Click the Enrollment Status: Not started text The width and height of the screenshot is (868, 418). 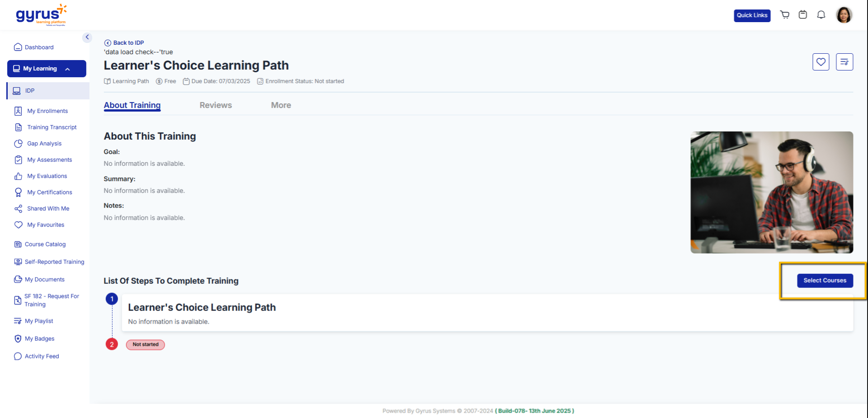pyautogui.click(x=305, y=81)
